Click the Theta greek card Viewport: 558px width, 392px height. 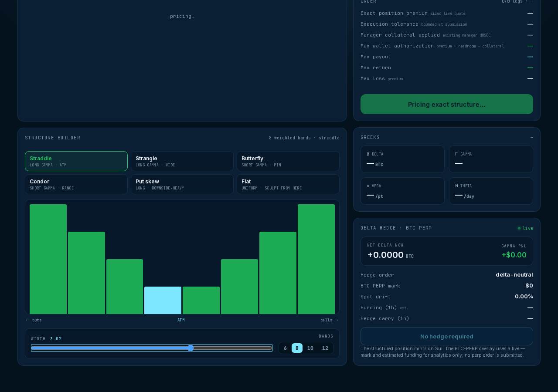pyautogui.click(x=491, y=191)
